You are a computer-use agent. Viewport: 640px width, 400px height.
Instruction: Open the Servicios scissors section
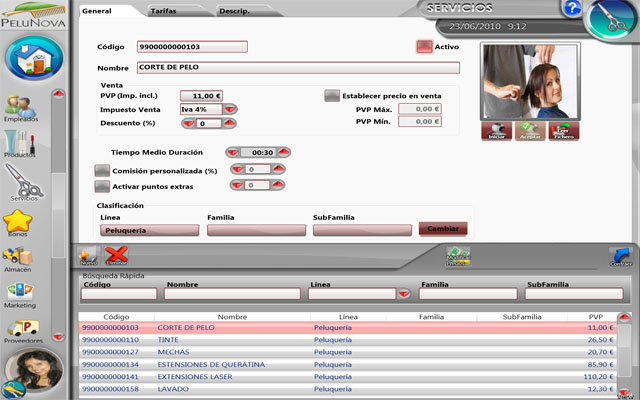(24, 182)
